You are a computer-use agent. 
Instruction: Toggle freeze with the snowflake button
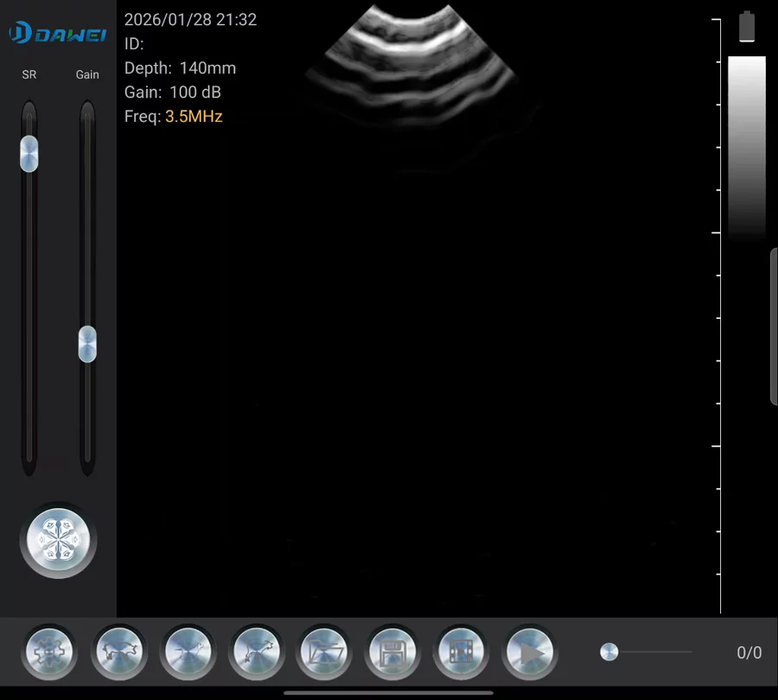[x=58, y=540]
